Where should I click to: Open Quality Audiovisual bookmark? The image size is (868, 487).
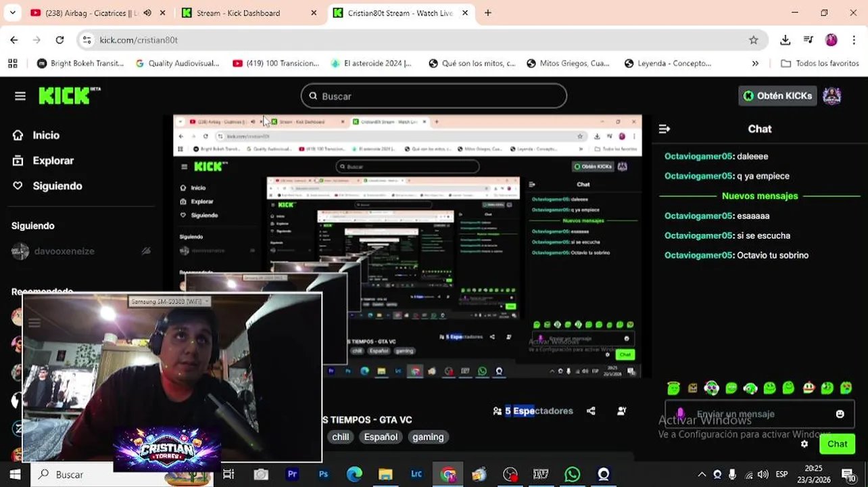(x=177, y=63)
